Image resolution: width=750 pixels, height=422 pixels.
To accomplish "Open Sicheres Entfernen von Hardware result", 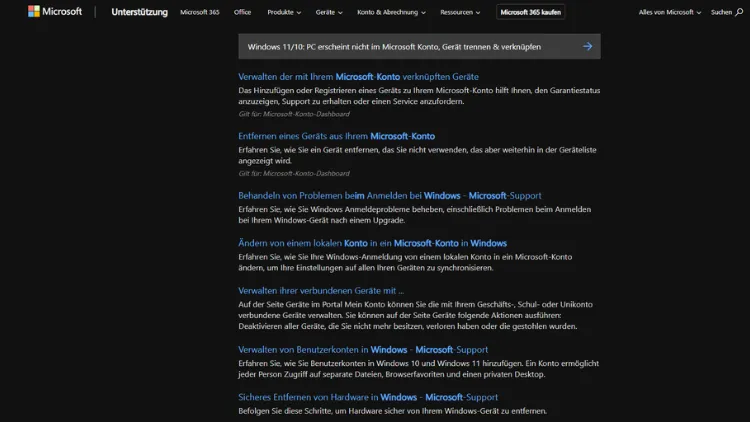I will coord(368,397).
